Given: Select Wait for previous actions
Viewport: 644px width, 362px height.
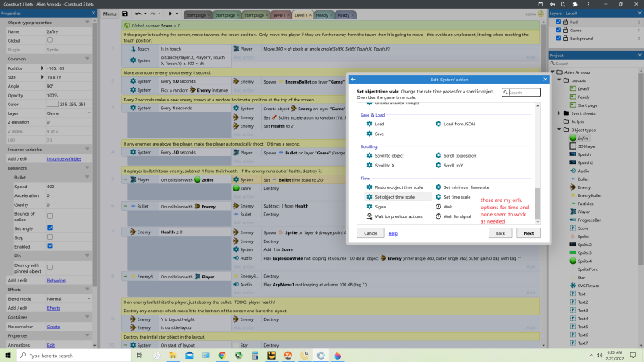Looking at the screenshot, I should pyautogui.click(x=394, y=216).
